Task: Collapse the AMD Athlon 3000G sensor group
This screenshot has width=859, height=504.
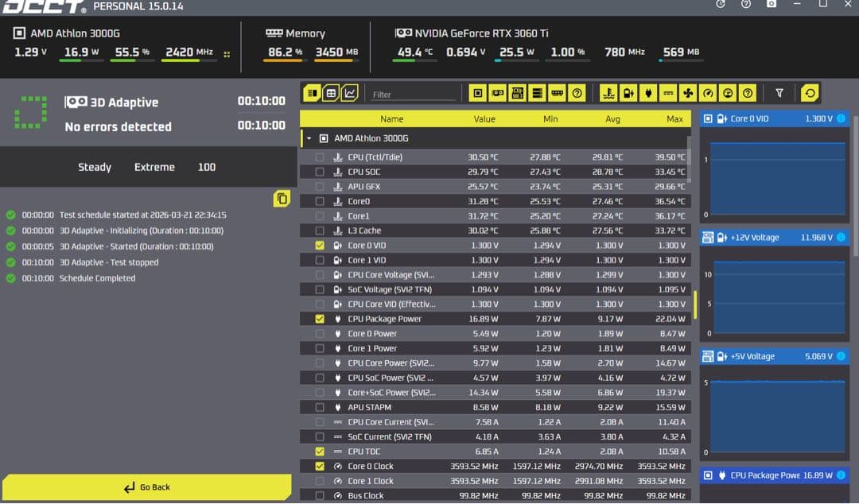Action: tap(309, 138)
